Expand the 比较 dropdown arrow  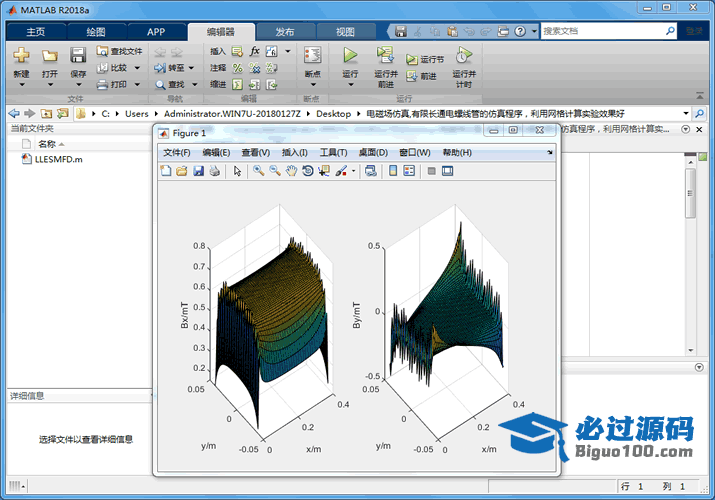[x=137, y=68]
